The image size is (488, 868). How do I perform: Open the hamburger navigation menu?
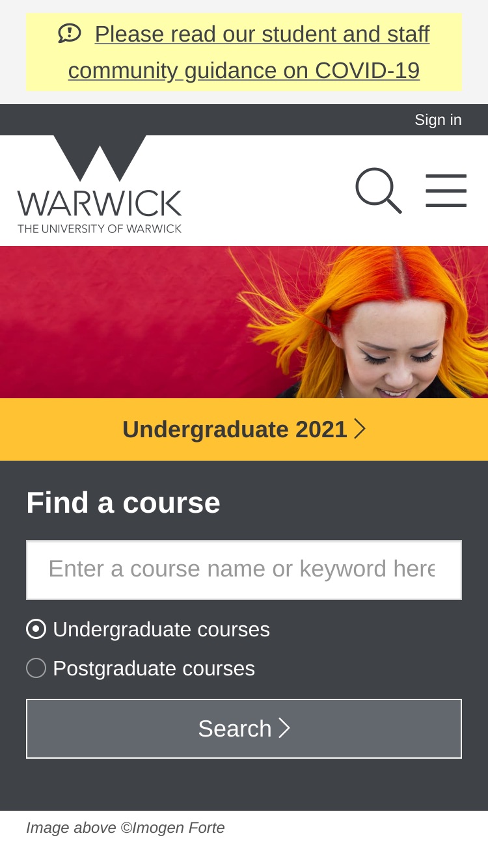(x=446, y=191)
